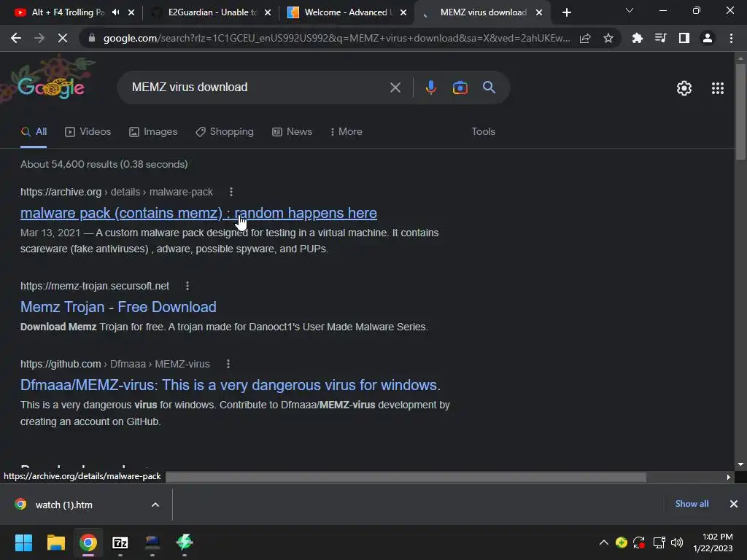
Task: Open the green lightning taskbar app
Action: [185, 542]
